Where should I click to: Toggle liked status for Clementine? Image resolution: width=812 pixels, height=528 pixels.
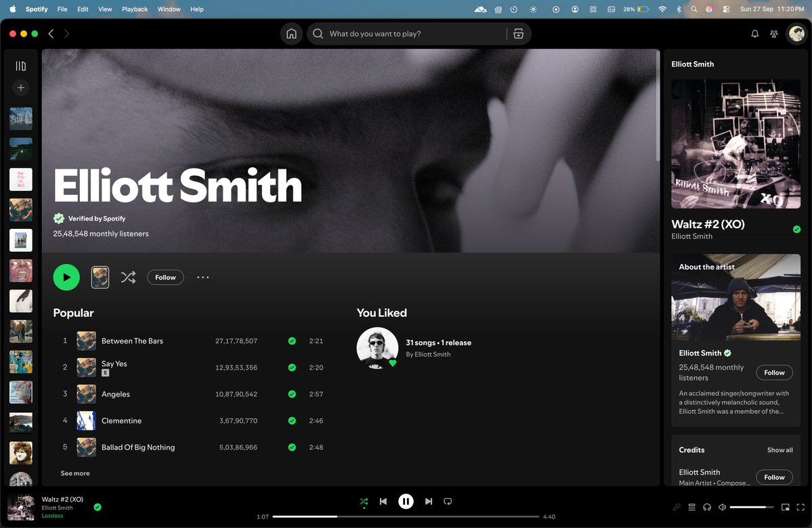(x=292, y=420)
